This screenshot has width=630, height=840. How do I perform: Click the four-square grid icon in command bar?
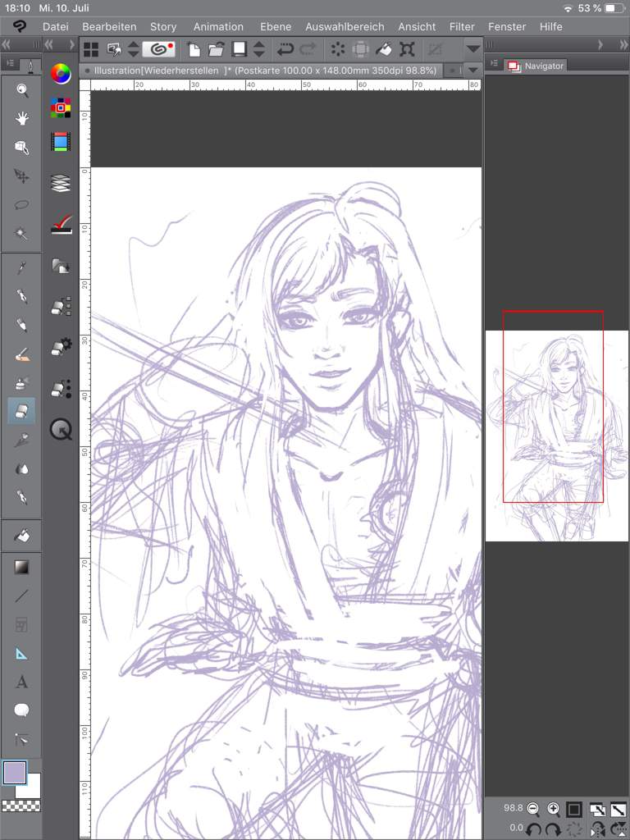pos(91,49)
